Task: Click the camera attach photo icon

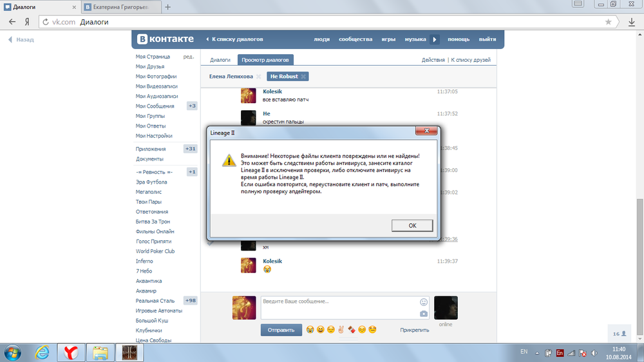Action: [424, 313]
